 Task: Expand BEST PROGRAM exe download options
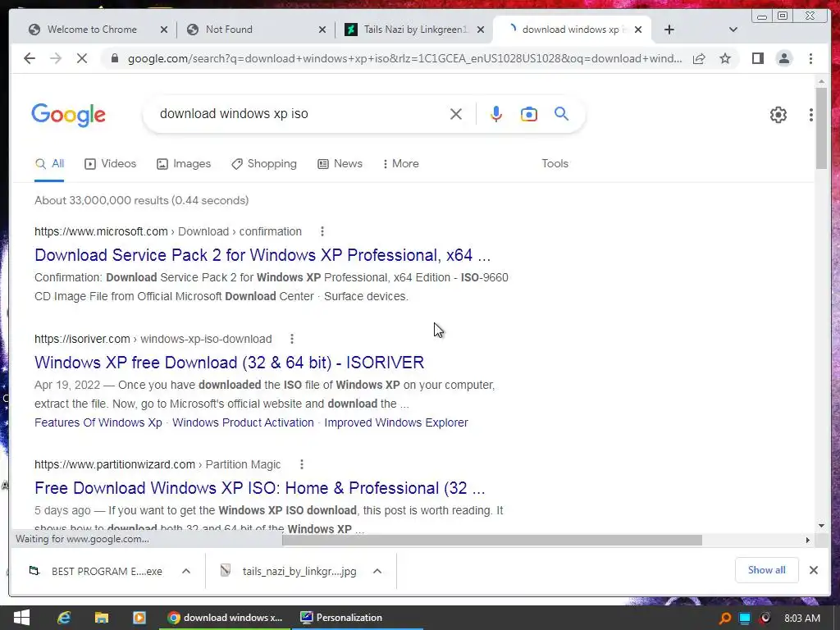click(x=186, y=571)
